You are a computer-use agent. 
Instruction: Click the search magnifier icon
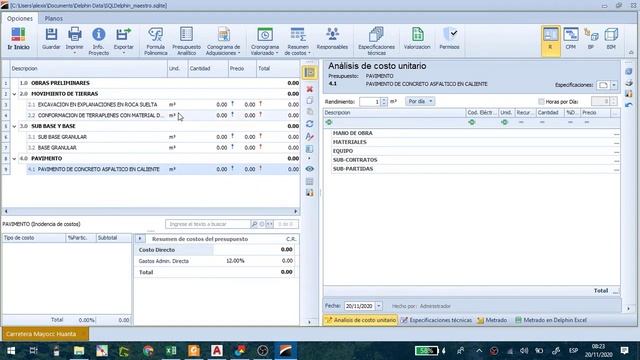(x=254, y=224)
